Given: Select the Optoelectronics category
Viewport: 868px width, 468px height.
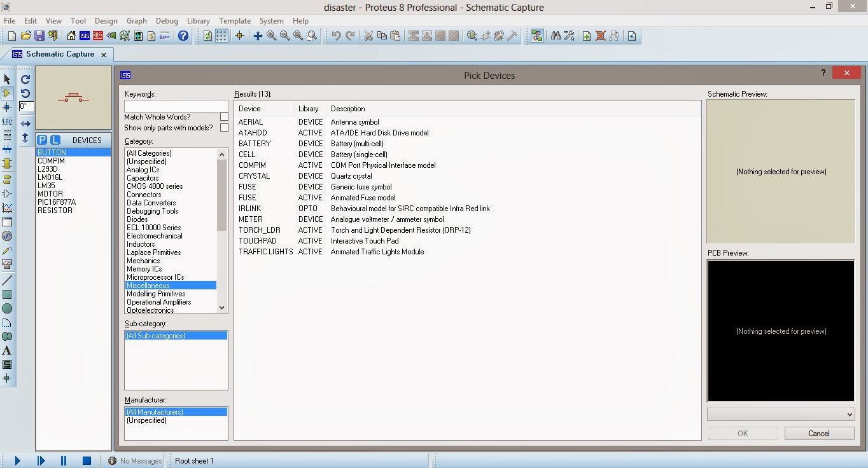Looking at the screenshot, I should click(150, 310).
